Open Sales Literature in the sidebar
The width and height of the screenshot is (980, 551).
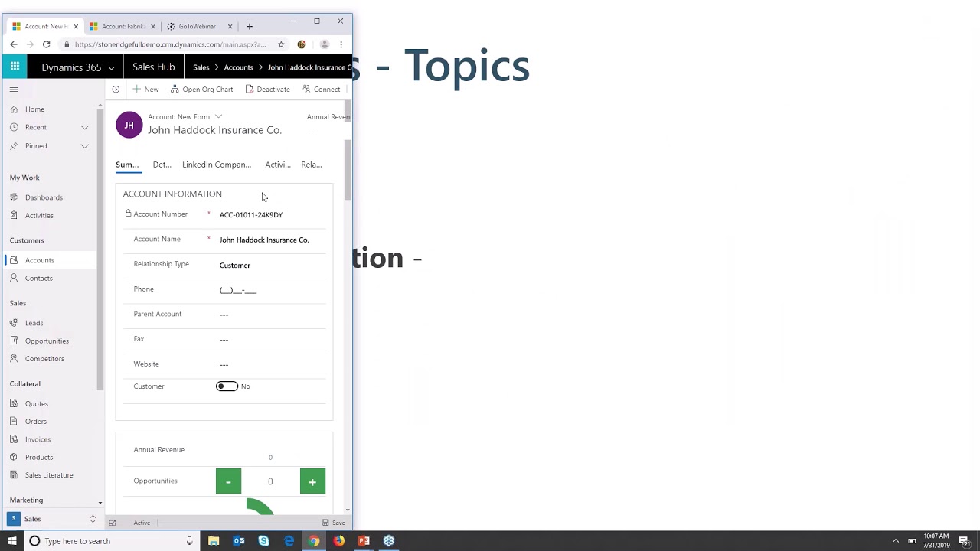coord(49,475)
